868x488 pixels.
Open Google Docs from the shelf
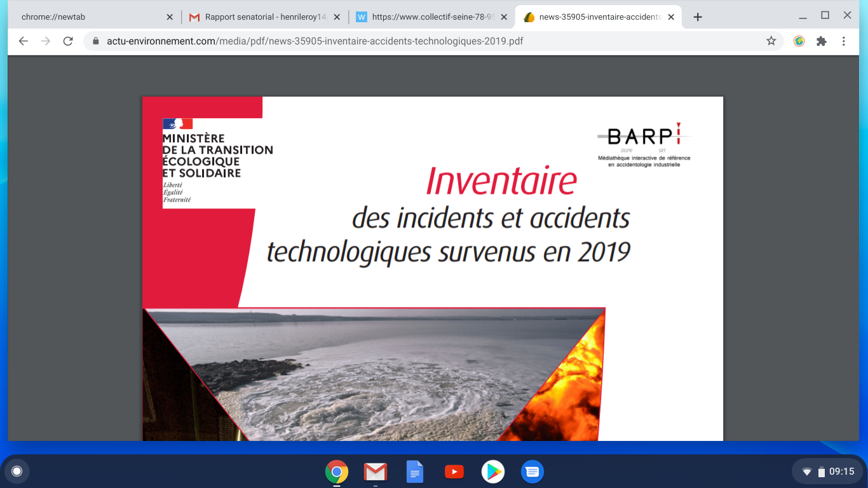click(414, 471)
